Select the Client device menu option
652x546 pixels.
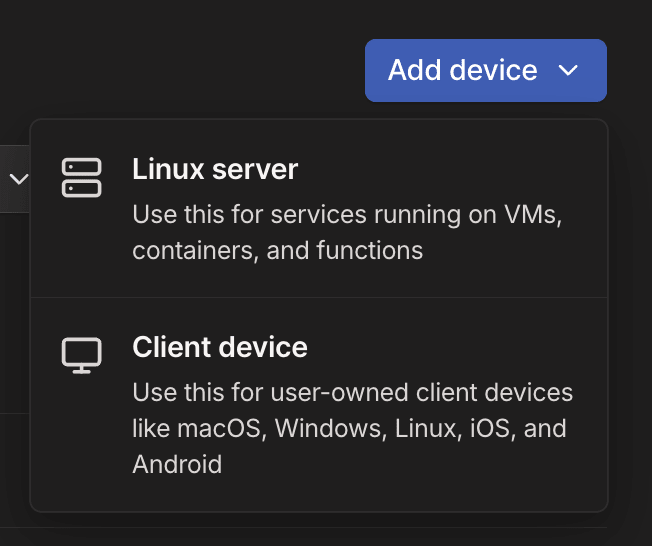click(x=319, y=405)
